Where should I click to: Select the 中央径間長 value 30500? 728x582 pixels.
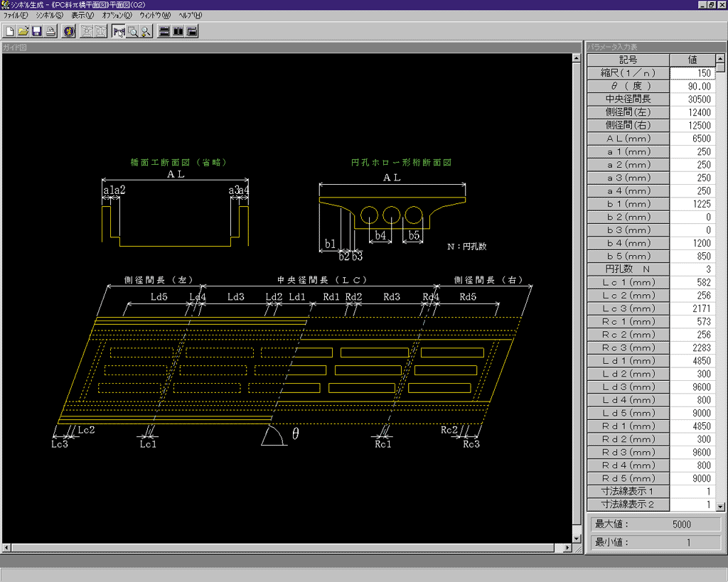click(x=692, y=99)
